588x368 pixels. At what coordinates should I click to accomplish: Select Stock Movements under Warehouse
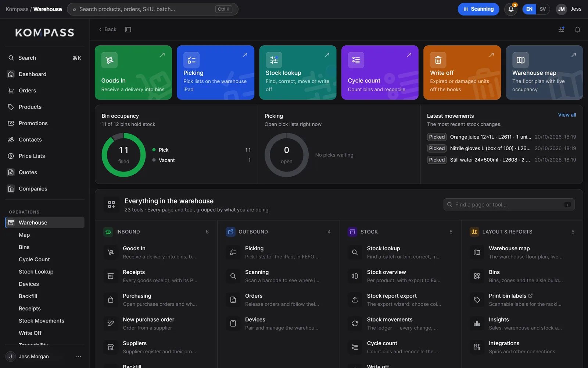pyautogui.click(x=42, y=321)
